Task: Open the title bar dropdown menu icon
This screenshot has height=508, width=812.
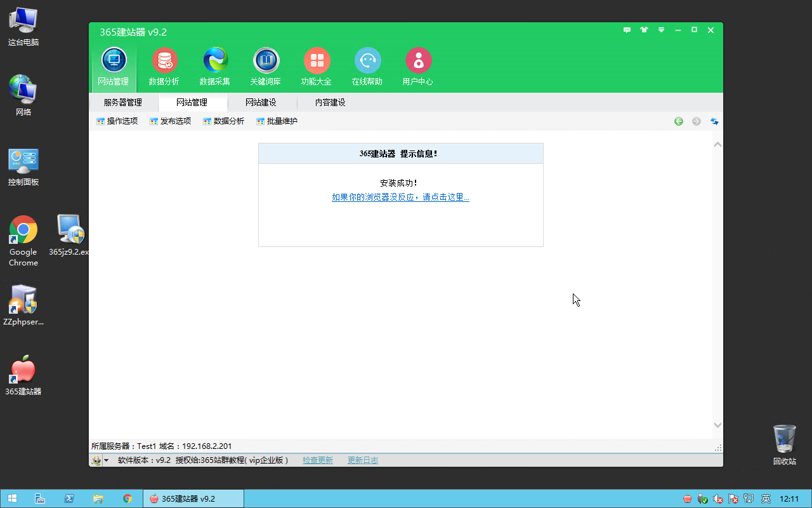Action: point(661,30)
